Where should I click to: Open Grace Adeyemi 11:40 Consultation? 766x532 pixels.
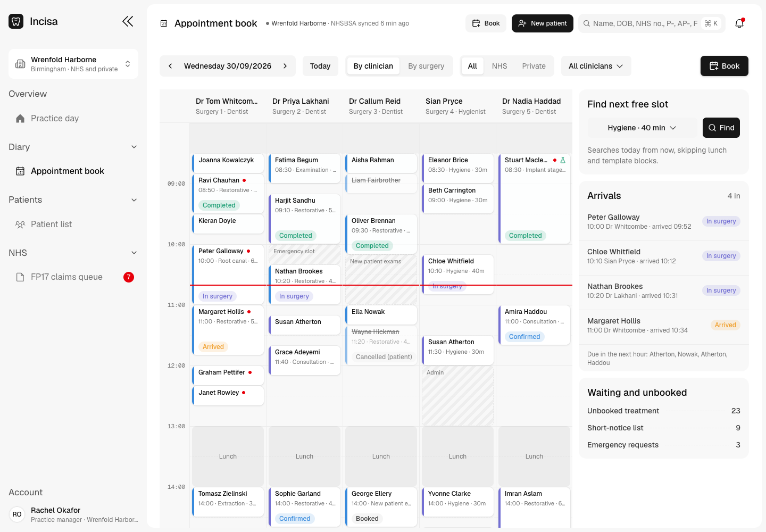coord(305,360)
